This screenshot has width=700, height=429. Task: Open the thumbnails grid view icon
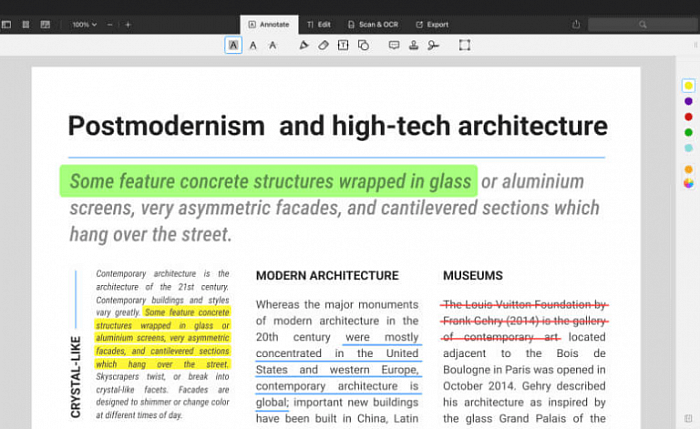45,25
